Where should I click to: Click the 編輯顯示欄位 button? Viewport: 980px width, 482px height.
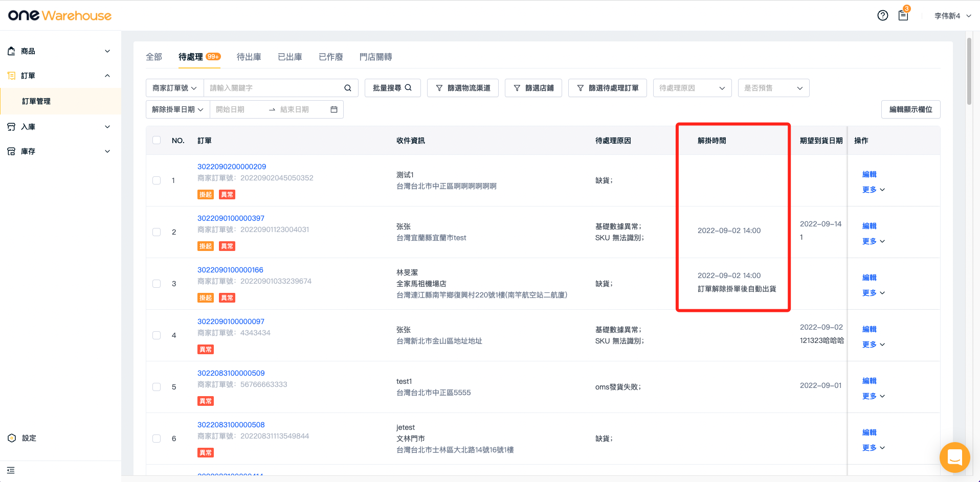[x=910, y=109]
